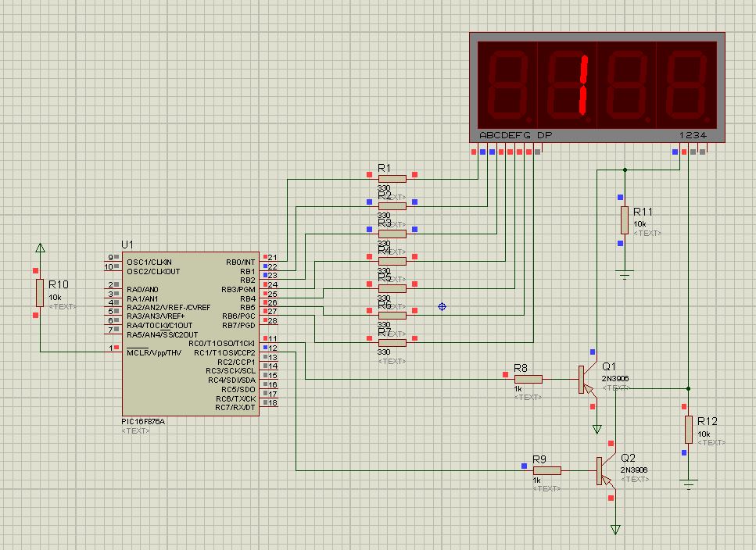756x550 pixels.
Task: Click the U1 reference label
Action: [x=127, y=245]
